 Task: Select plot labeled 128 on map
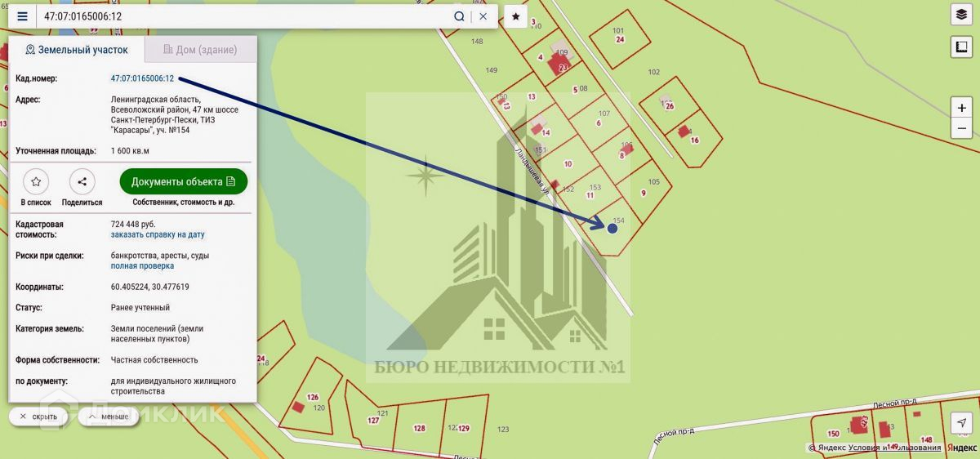[x=419, y=428]
